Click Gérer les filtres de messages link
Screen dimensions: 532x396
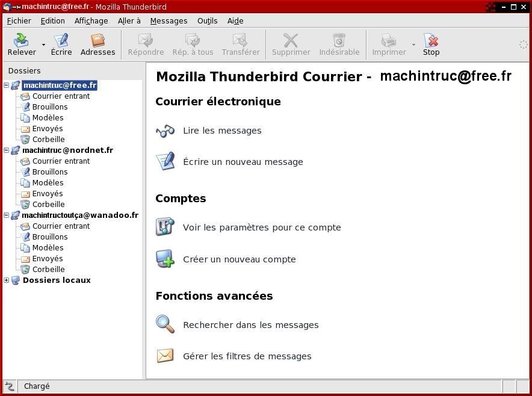[247, 356]
